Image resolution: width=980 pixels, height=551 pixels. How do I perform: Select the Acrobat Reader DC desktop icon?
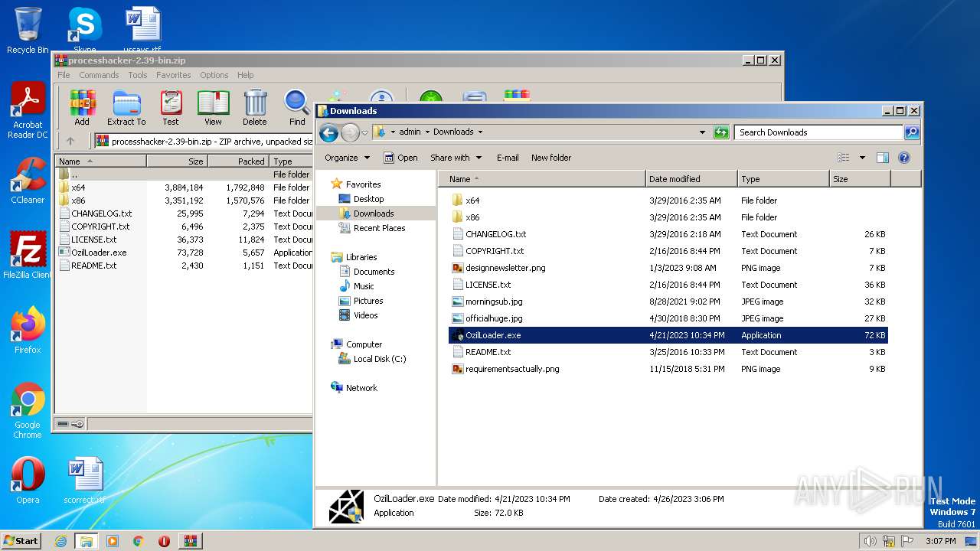28,111
